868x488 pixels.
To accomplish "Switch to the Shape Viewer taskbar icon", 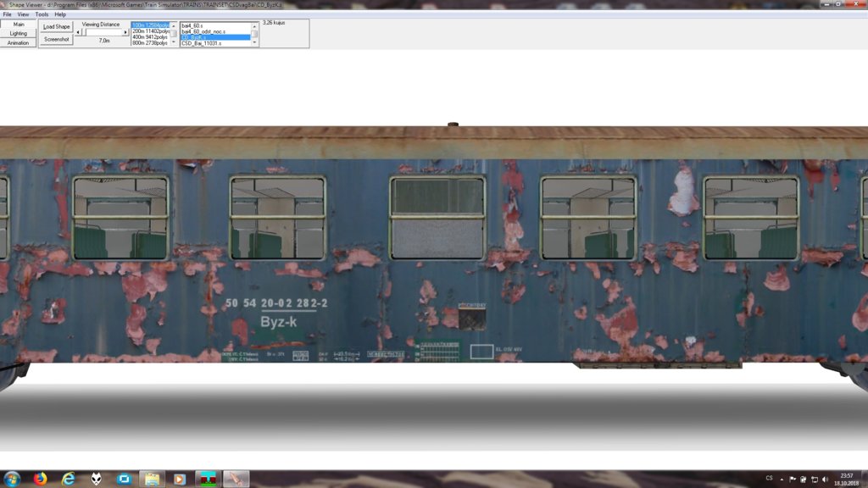I will point(236,479).
